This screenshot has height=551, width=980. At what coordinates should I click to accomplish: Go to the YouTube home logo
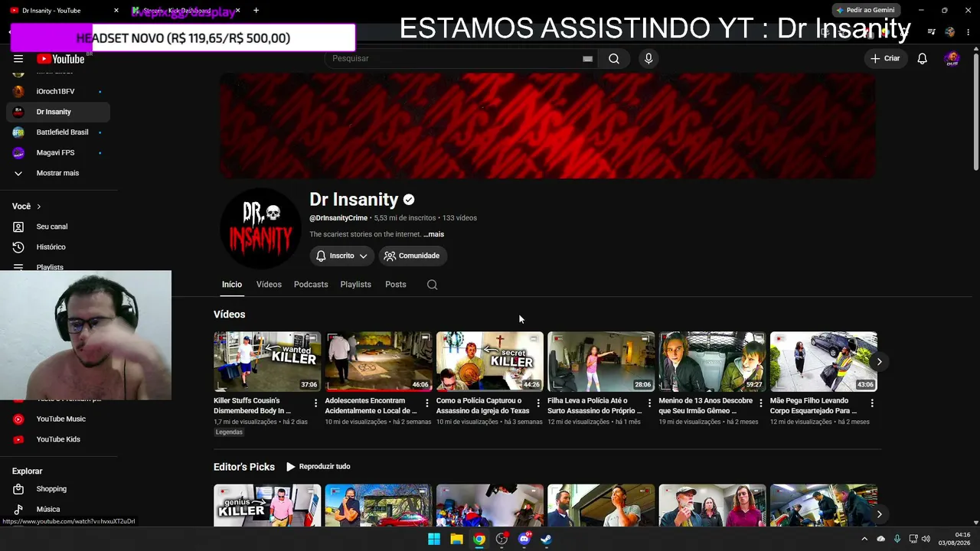coord(60,59)
